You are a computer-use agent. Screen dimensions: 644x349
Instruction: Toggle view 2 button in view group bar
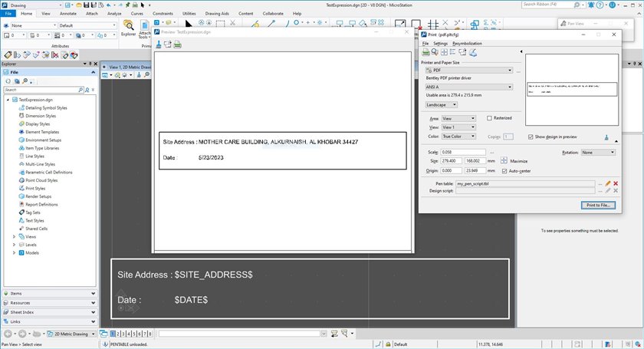click(x=118, y=334)
